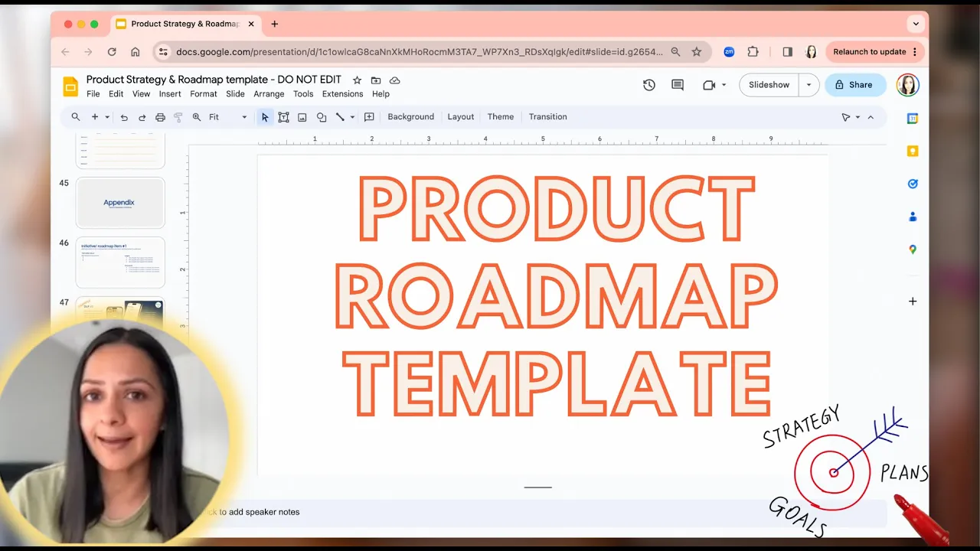The width and height of the screenshot is (980, 551).
Task: Add a comment from toolbar
Action: click(369, 117)
